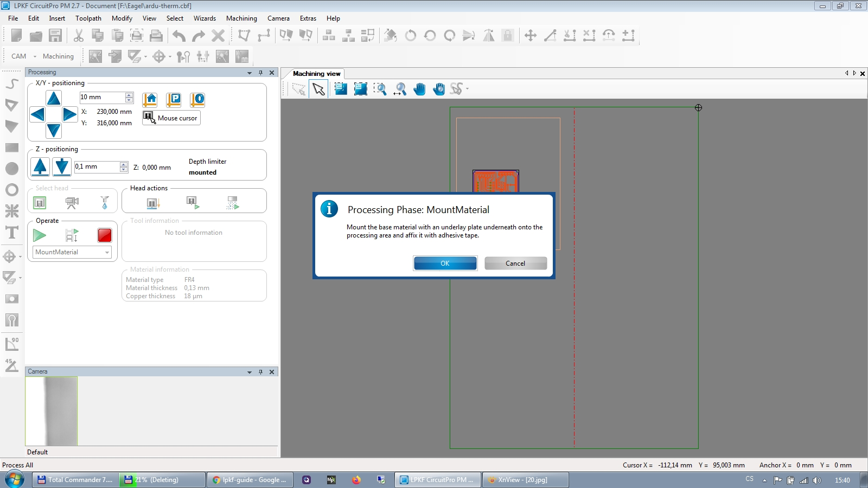Click the Open file toolbar icon
The image size is (868, 488).
36,36
